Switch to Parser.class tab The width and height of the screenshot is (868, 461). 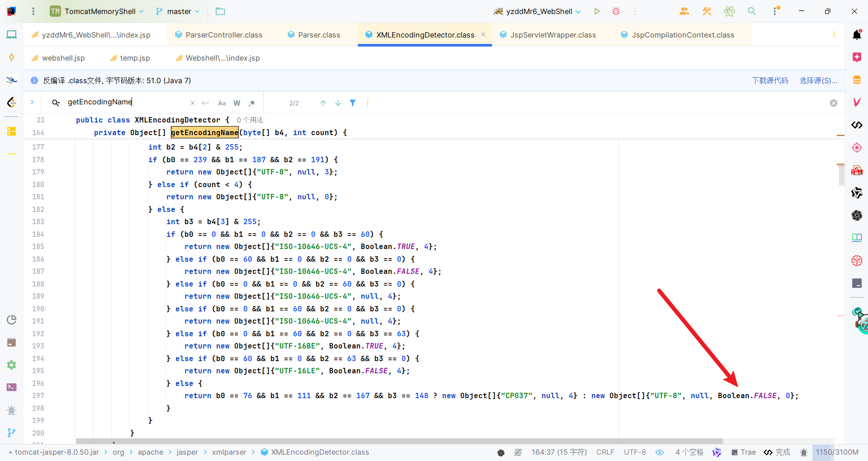(x=314, y=35)
